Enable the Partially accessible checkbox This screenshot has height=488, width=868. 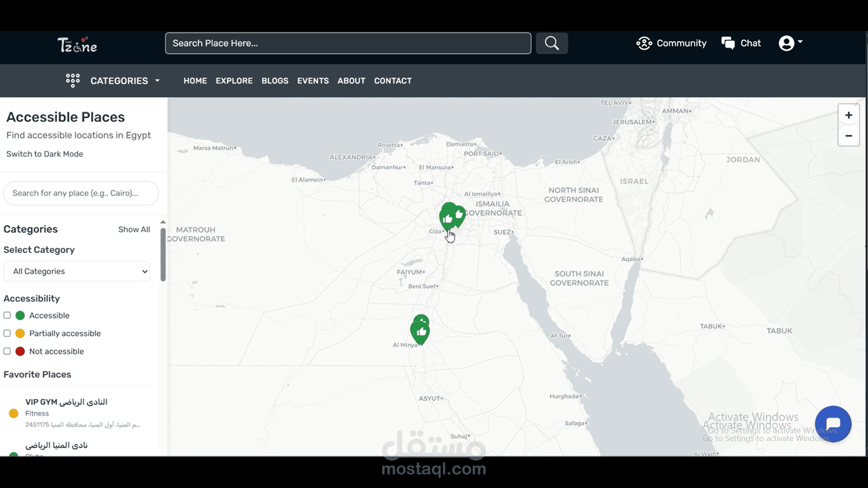click(x=7, y=333)
